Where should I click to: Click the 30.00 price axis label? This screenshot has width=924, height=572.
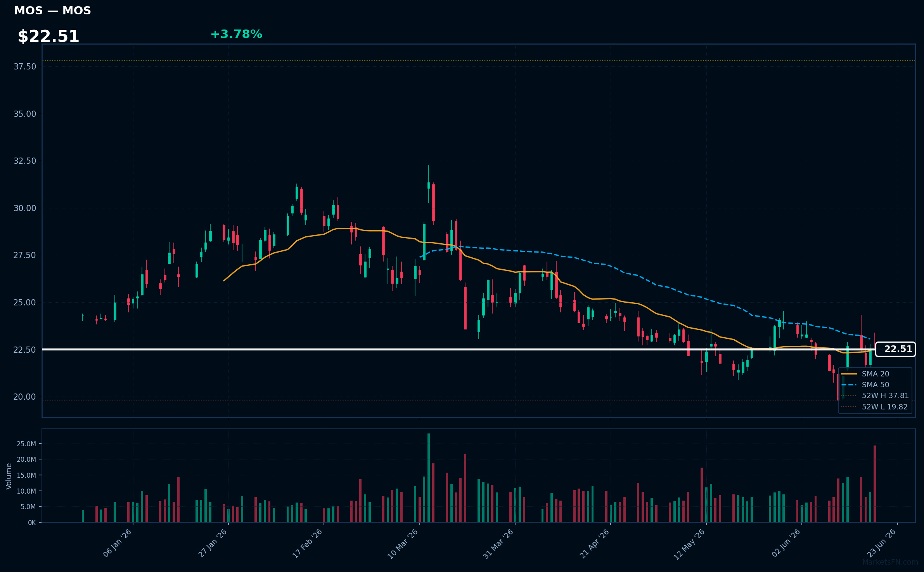coord(25,208)
